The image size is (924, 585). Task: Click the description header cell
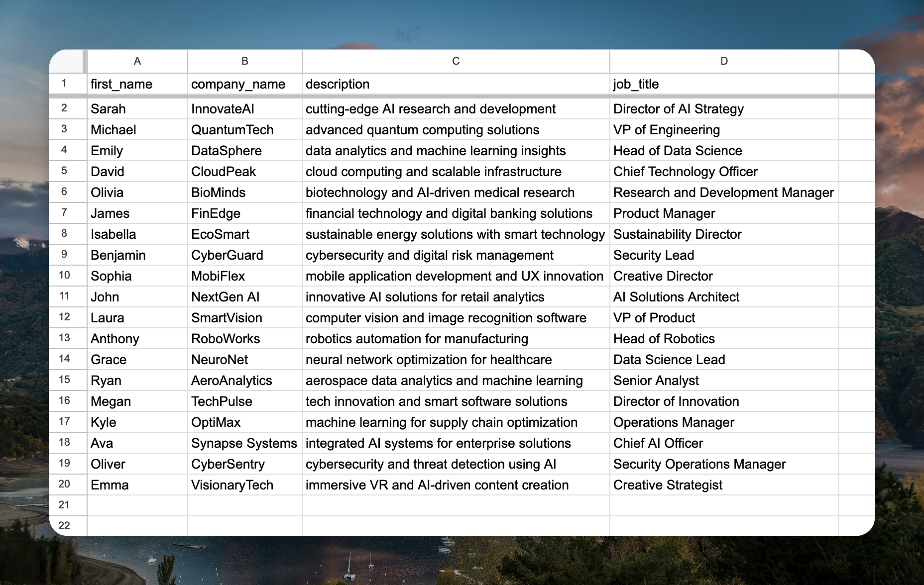[x=456, y=84]
